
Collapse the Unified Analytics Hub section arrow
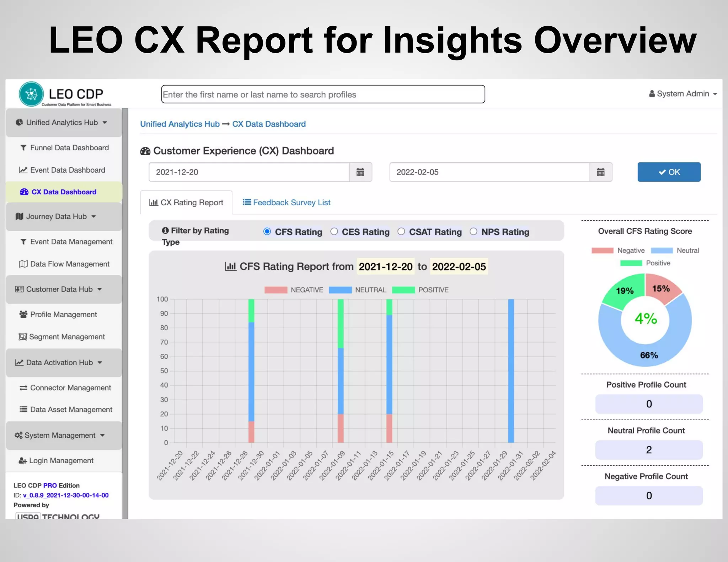(105, 123)
